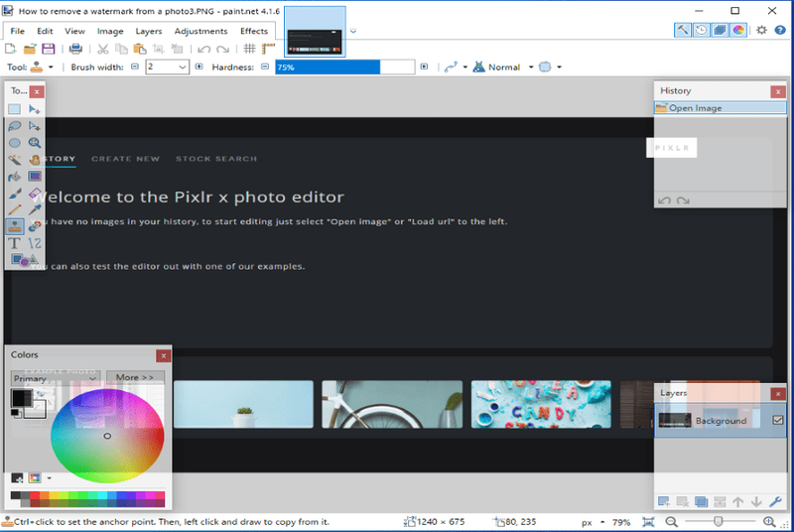Expand the image list arrow beside thumbnail
This screenshot has width=794, height=532.
pyautogui.click(x=353, y=31)
